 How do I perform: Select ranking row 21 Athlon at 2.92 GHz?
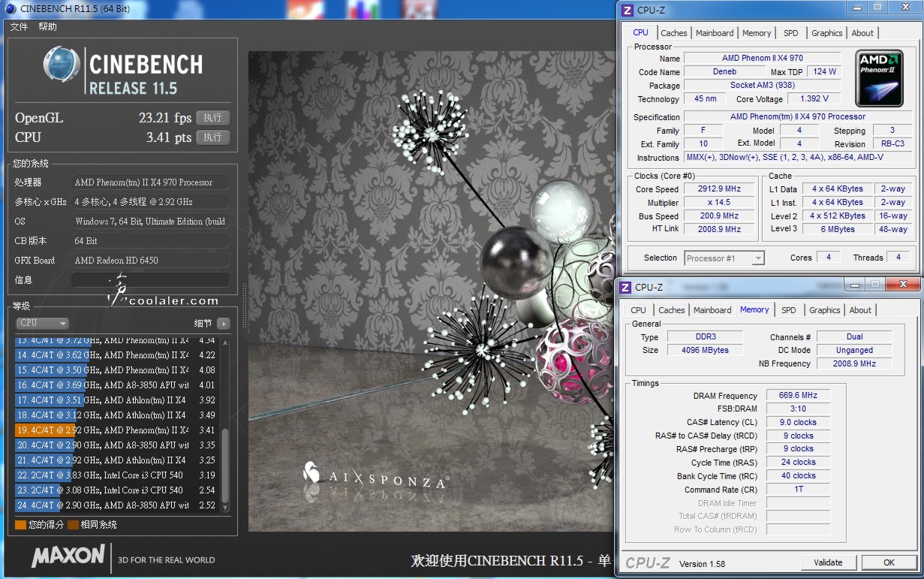pos(116,460)
